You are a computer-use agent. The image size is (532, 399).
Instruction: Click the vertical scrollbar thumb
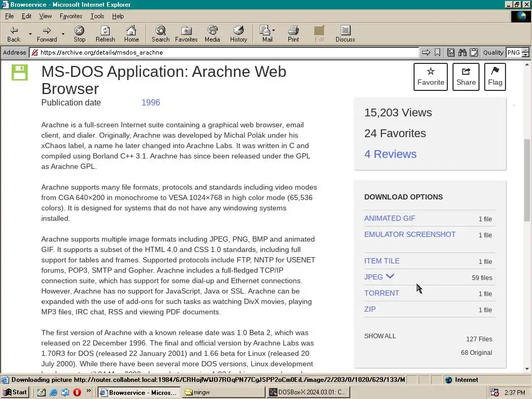click(527, 180)
